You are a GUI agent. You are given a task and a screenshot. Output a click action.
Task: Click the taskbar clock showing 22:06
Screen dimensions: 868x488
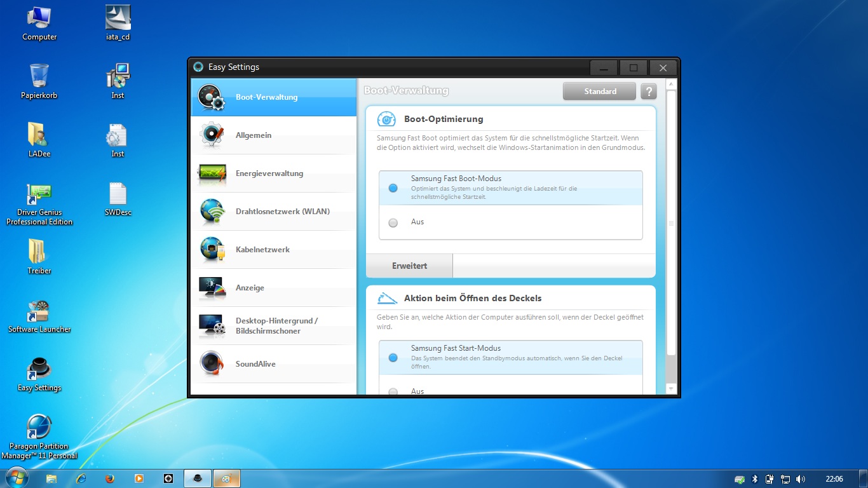coord(834,479)
